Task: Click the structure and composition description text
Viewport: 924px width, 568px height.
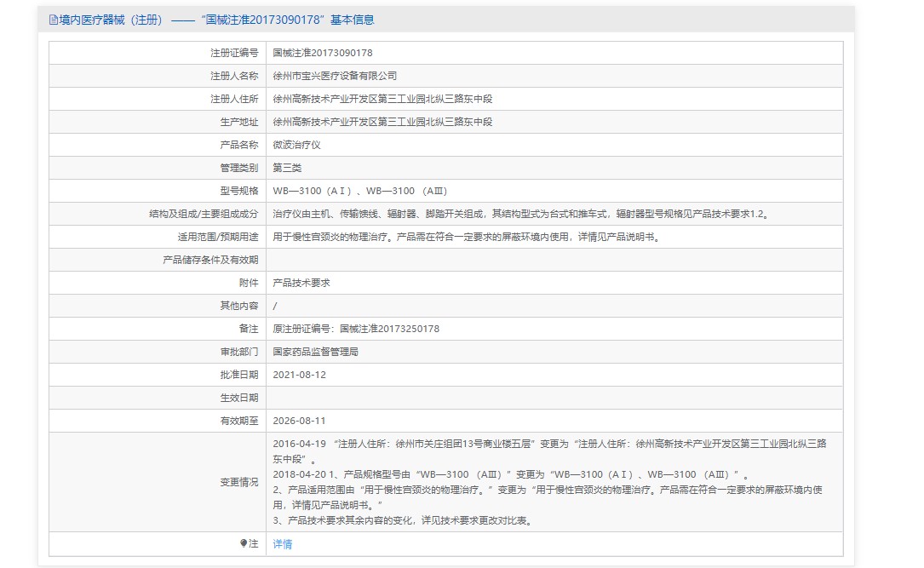Action: (520, 214)
